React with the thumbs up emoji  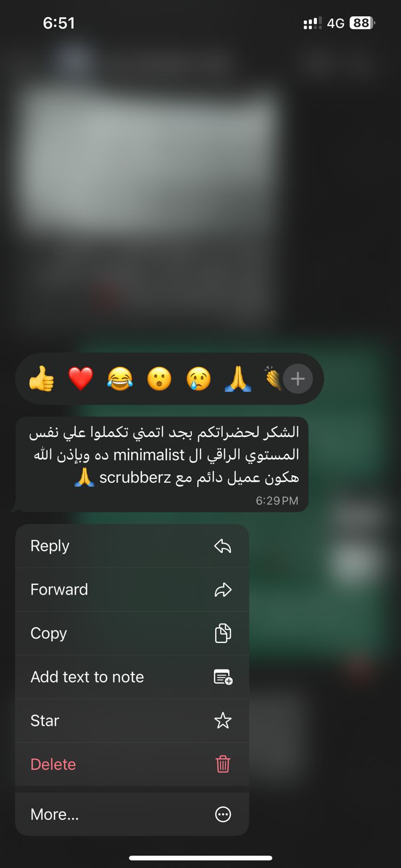pos(42,379)
